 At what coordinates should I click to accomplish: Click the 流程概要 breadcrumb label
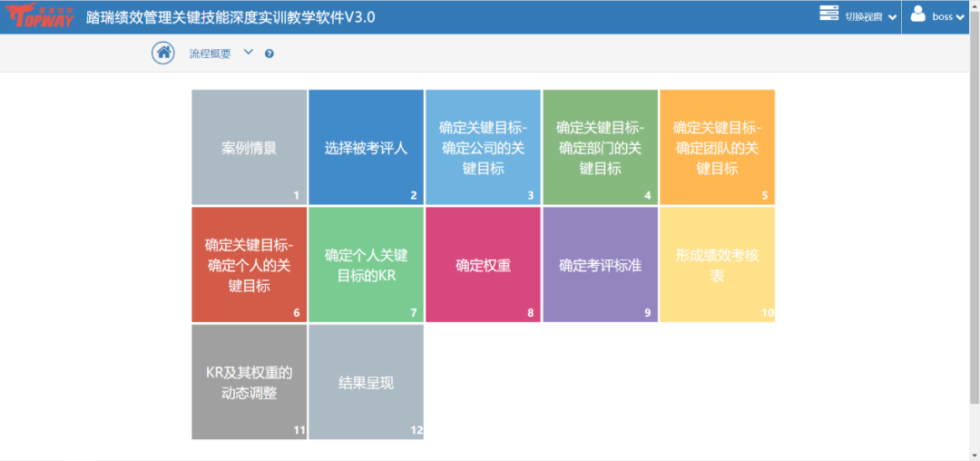(210, 54)
